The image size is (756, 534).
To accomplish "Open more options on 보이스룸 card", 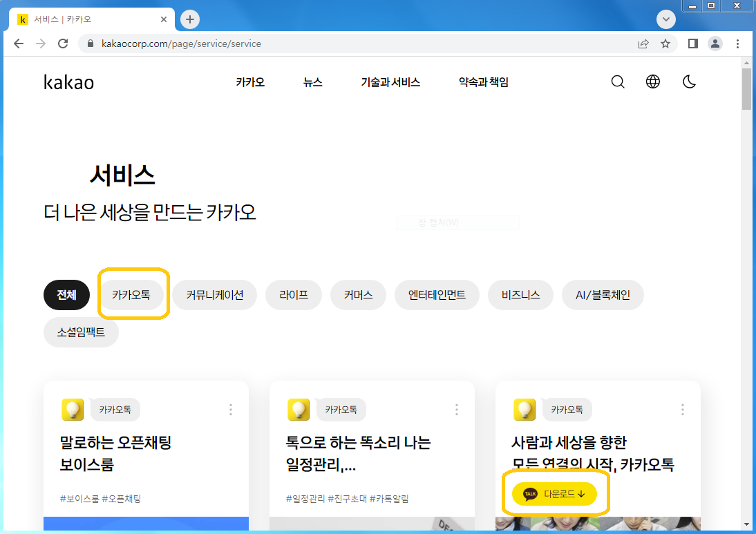I will (x=231, y=410).
